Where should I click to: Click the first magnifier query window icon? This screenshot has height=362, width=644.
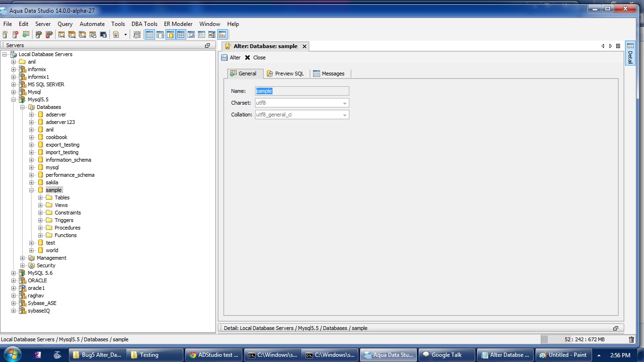[x=61, y=34]
